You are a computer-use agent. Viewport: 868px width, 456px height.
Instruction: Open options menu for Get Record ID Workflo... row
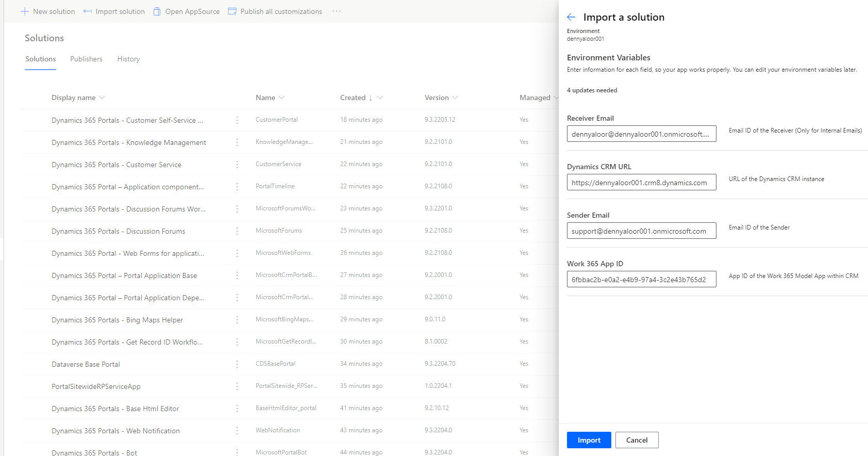click(x=237, y=342)
